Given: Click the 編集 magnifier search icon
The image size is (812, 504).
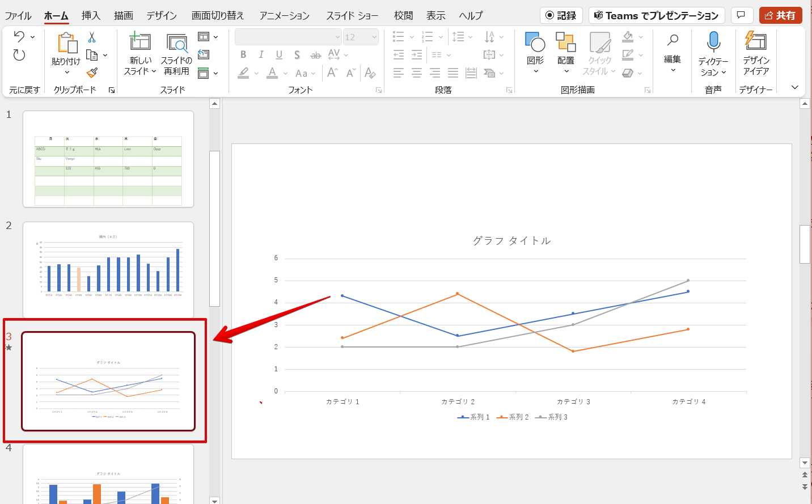Looking at the screenshot, I should click(x=673, y=40).
